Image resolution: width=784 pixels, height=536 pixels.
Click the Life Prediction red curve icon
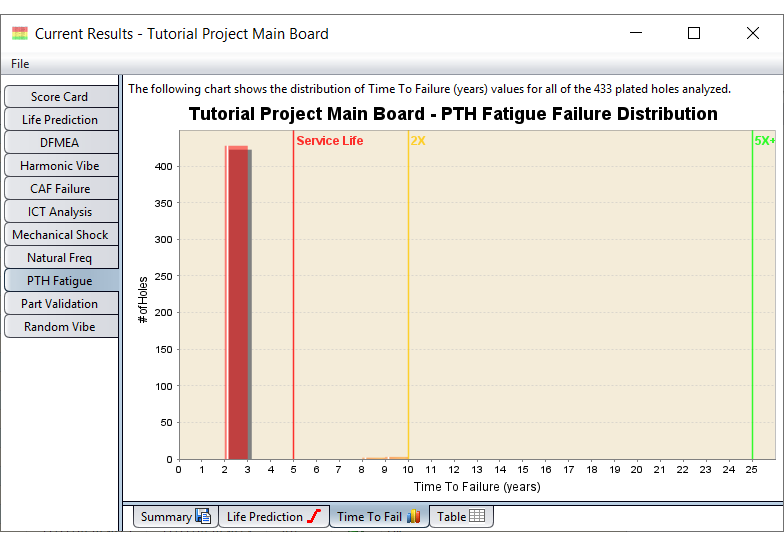[314, 516]
